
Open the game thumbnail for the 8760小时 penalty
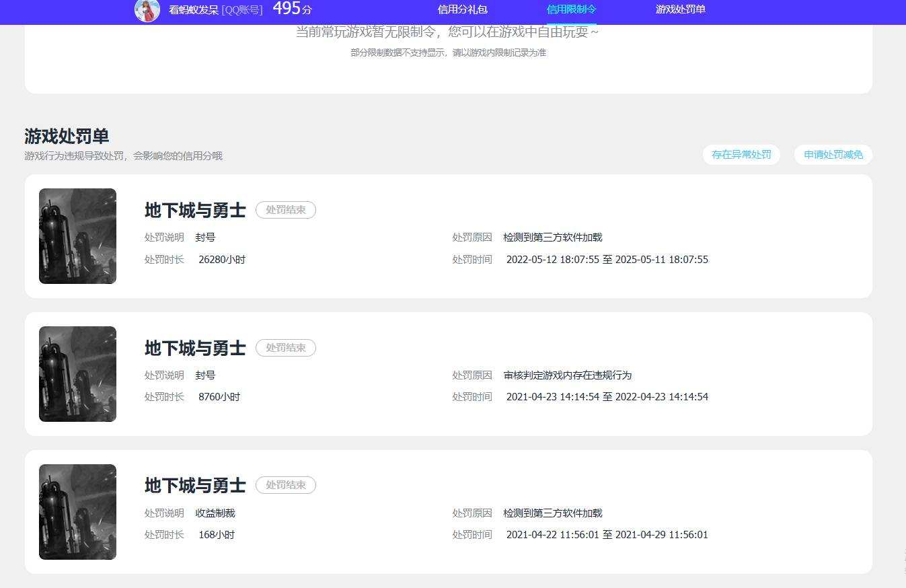coord(77,374)
